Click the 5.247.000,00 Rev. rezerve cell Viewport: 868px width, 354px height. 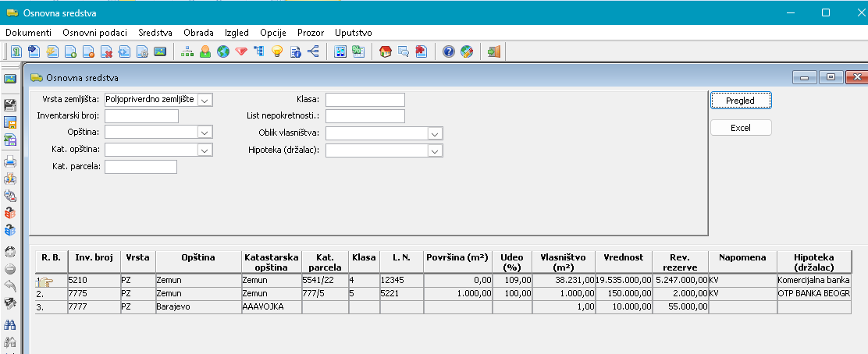(x=681, y=281)
